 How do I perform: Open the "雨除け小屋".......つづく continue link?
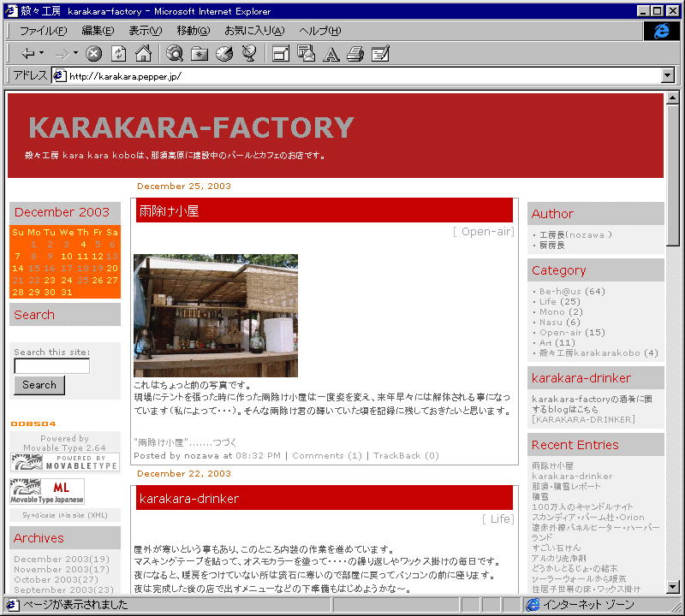185,442
